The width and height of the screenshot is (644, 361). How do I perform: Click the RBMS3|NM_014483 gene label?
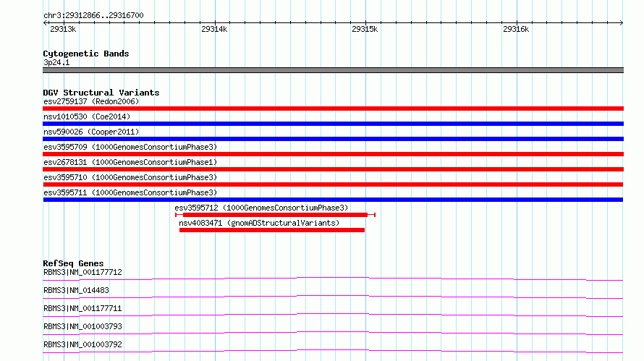click(x=76, y=290)
